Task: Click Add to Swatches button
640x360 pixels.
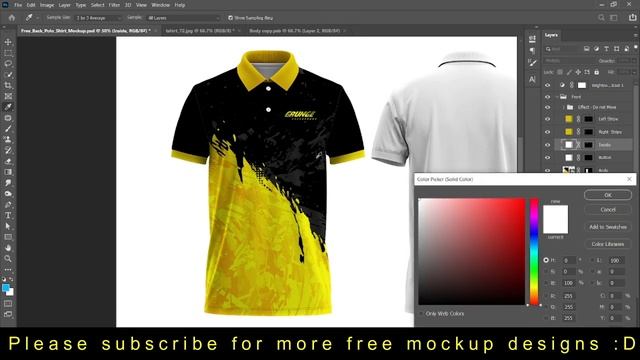Action: (x=608, y=227)
